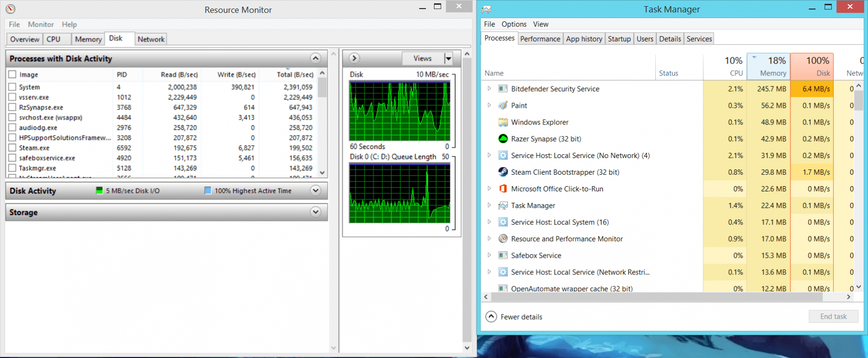Image resolution: width=868 pixels, height=358 pixels.
Task: Open the Startup tab in Task Manager
Action: click(x=619, y=39)
